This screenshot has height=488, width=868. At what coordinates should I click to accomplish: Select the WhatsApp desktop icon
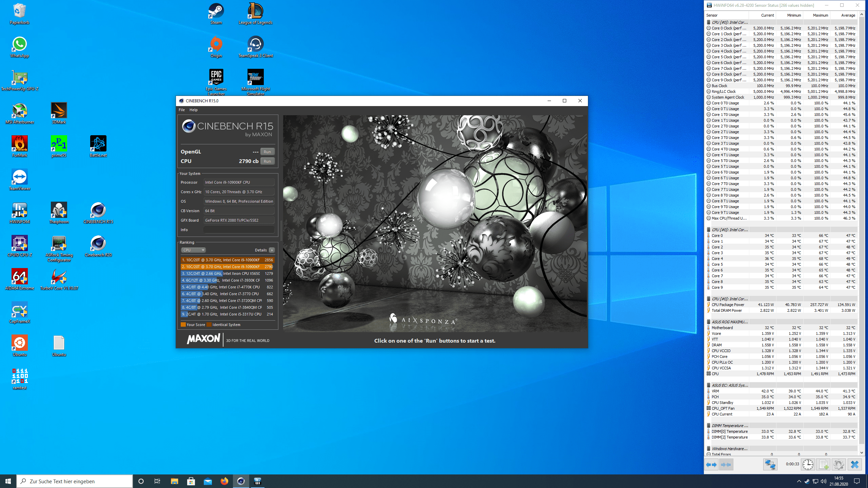point(19,47)
